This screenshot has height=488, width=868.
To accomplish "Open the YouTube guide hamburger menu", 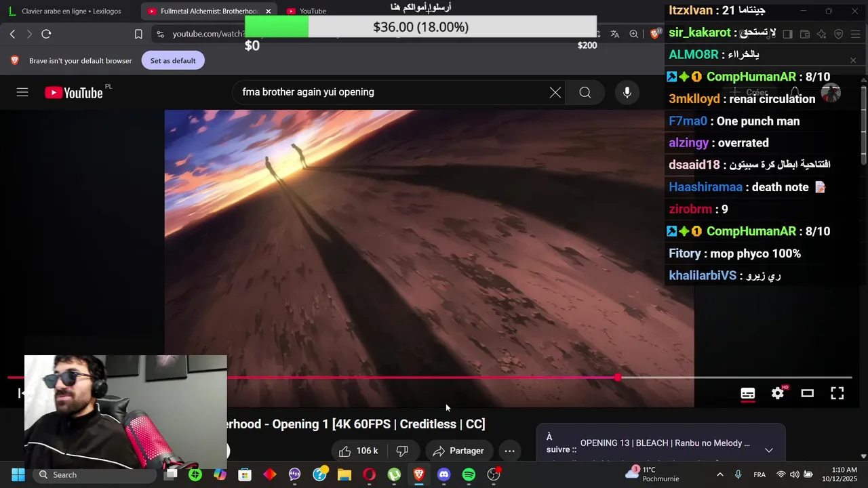I will (x=22, y=92).
